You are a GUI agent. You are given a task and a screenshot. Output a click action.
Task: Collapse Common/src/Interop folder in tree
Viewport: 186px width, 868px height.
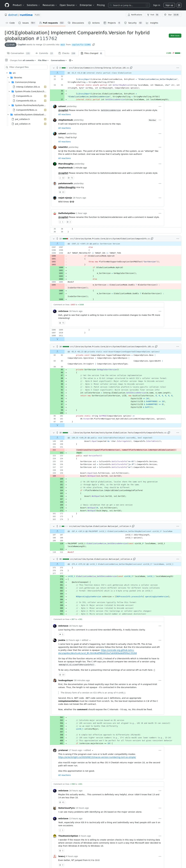[x=9, y=82]
